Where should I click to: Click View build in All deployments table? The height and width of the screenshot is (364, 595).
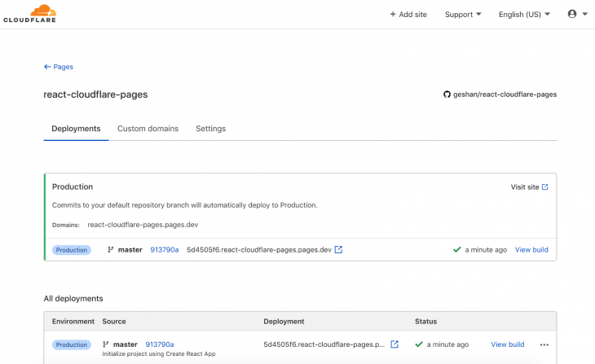pos(508,344)
